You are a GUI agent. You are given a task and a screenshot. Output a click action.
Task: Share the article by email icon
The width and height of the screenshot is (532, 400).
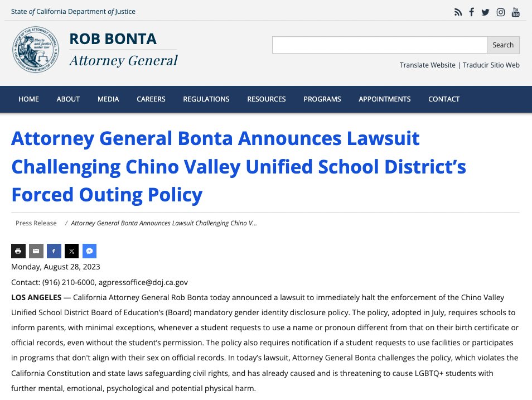[x=36, y=251]
